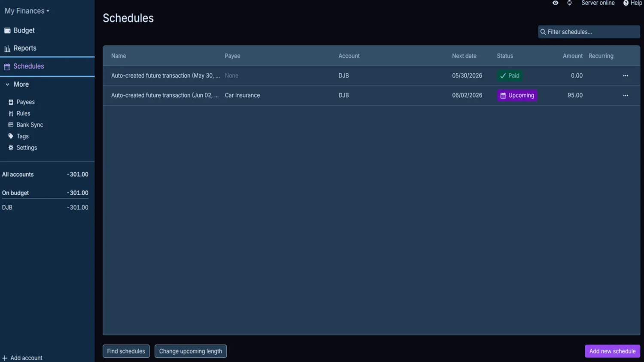Open the DJB account in sidebar
Viewport: 644px width, 362px height.
tap(45, 208)
